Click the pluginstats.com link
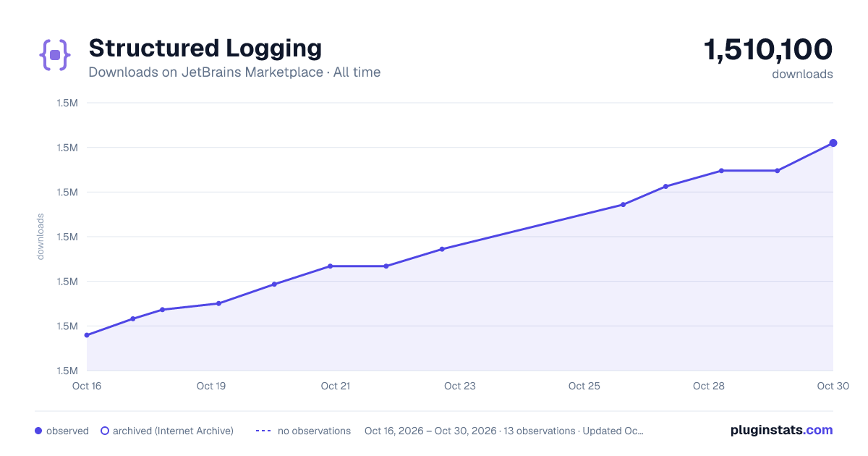The image size is (868, 456). click(x=782, y=430)
